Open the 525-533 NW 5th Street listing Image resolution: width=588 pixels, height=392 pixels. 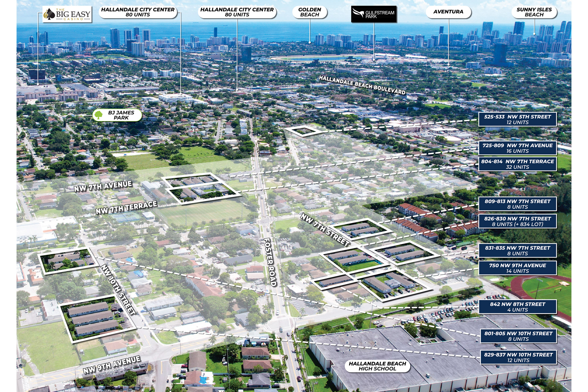(x=517, y=119)
